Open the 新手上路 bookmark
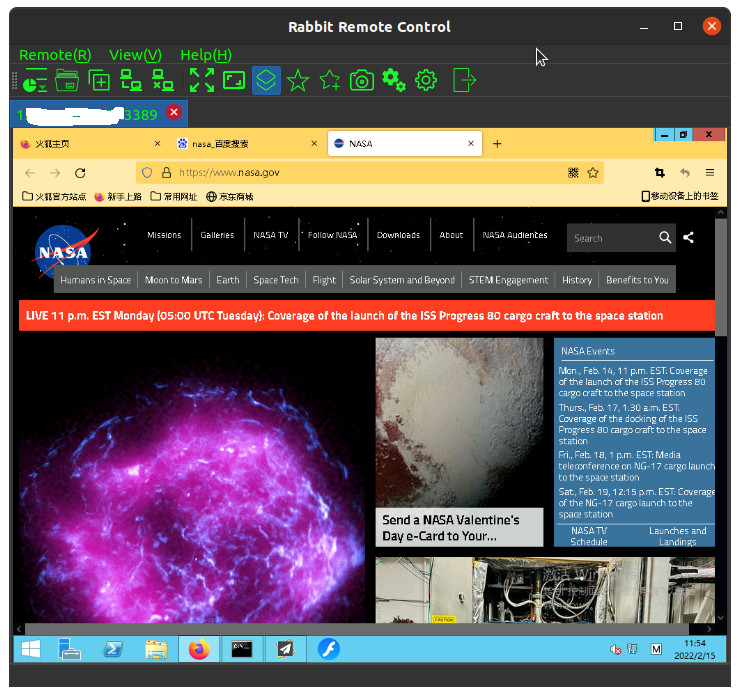The width and height of the screenshot is (740, 696). 118,196
